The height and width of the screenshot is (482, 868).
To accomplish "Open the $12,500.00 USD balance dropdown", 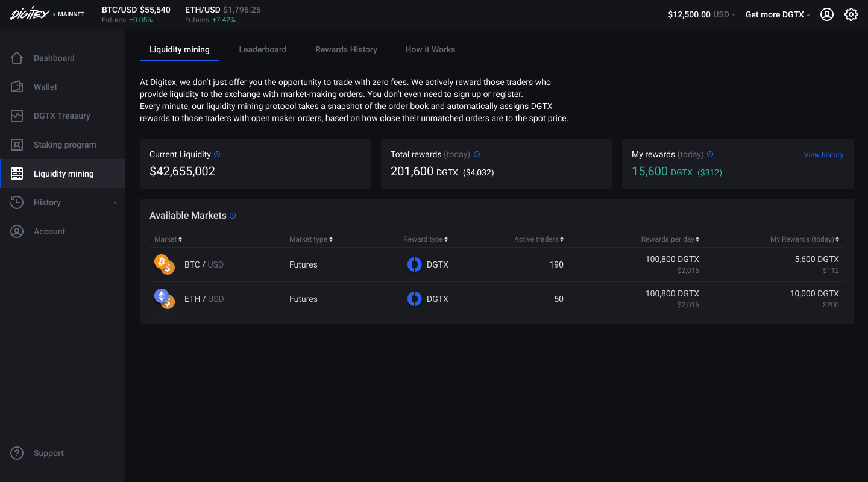I will click(x=701, y=14).
